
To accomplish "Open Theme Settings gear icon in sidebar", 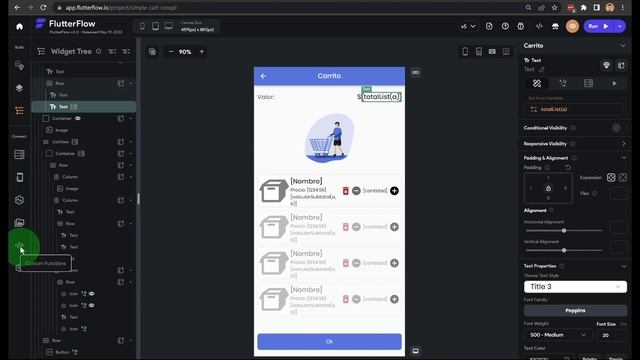I will [19, 200].
